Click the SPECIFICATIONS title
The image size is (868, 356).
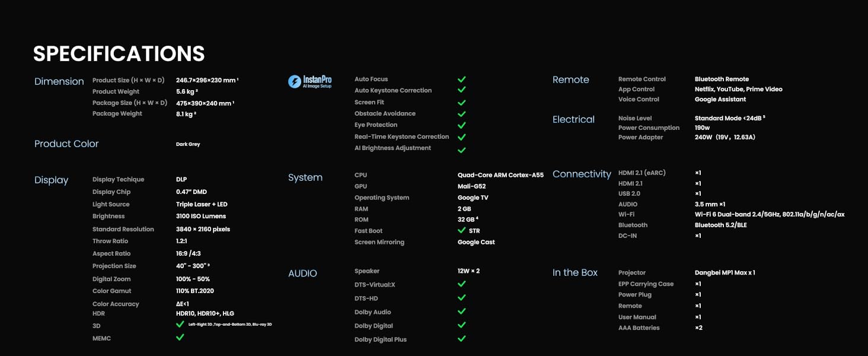coord(119,54)
